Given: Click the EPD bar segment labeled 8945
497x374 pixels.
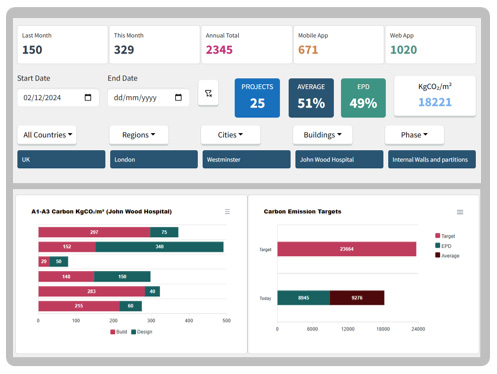Looking at the screenshot, I should click(x=304, y=298).
